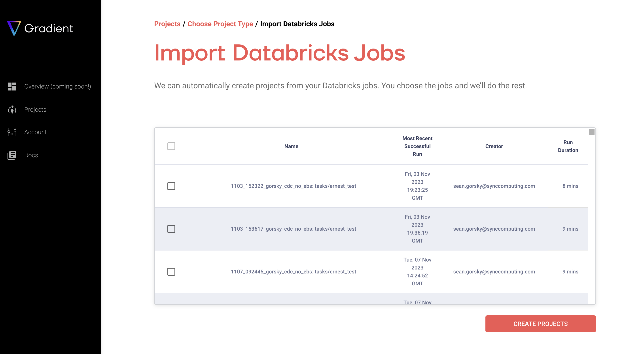Click creator email in the 1103_152322 row

pyautogui.click(x=494, y=186)
